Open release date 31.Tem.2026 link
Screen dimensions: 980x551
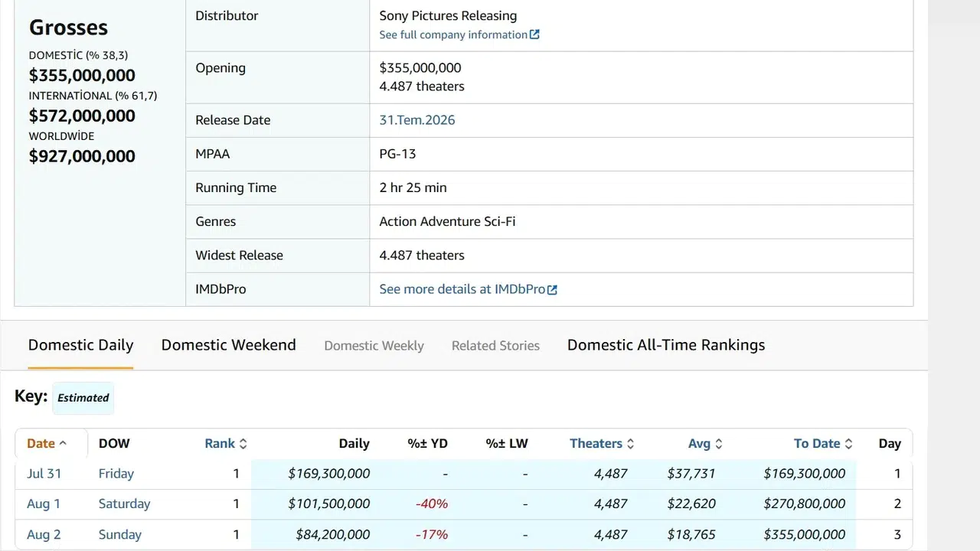point(417,120)
